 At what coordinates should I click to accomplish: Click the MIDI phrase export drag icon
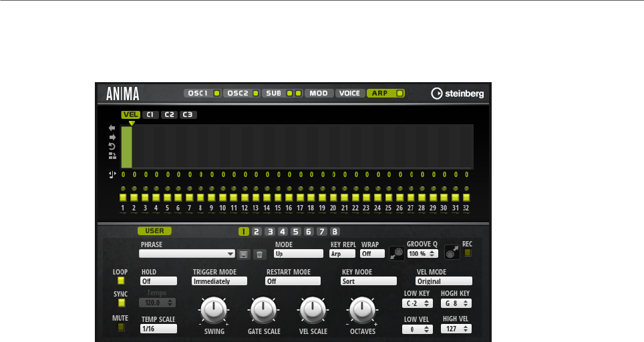396,253
